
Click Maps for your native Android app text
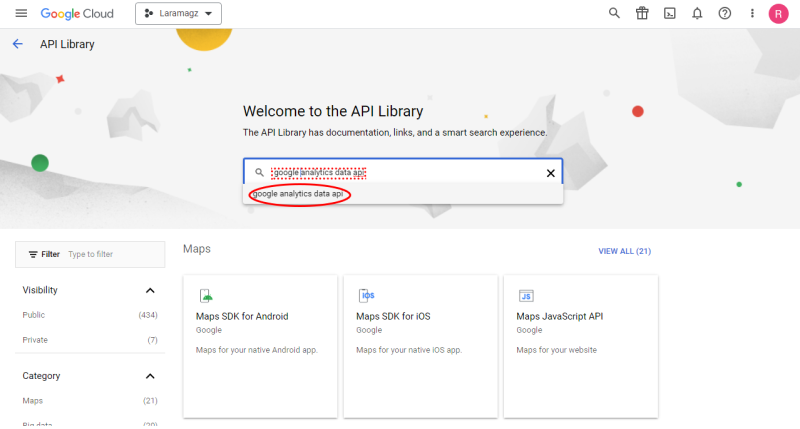pos(257,350)
